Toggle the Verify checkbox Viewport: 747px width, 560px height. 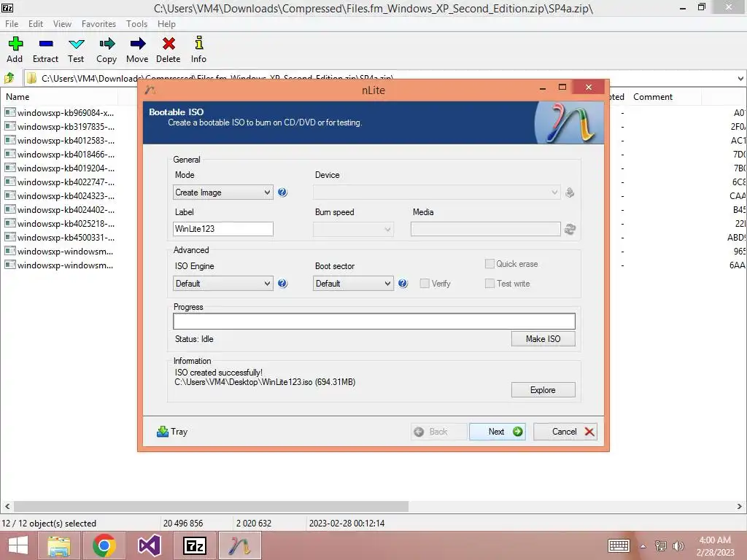425,284
